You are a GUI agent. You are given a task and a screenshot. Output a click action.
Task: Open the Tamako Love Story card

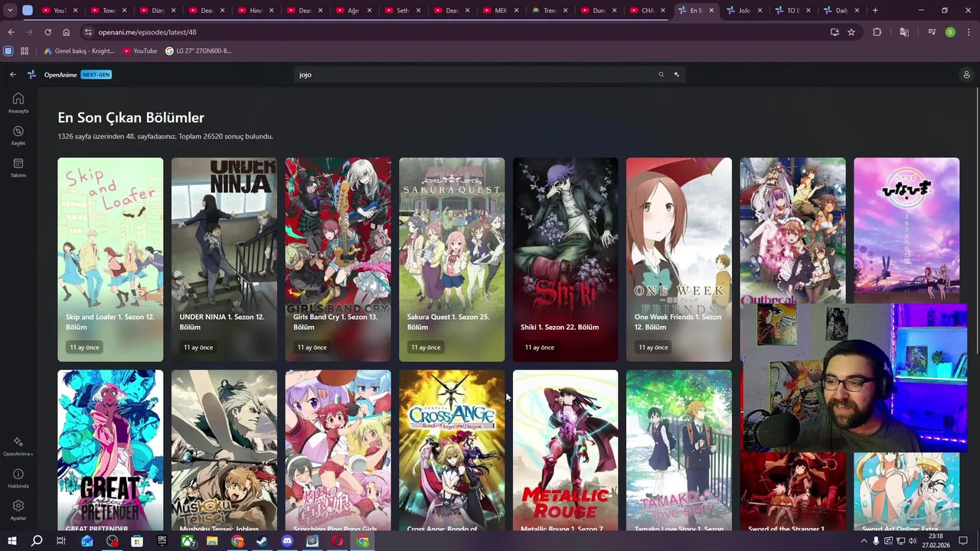coord(679,450)
